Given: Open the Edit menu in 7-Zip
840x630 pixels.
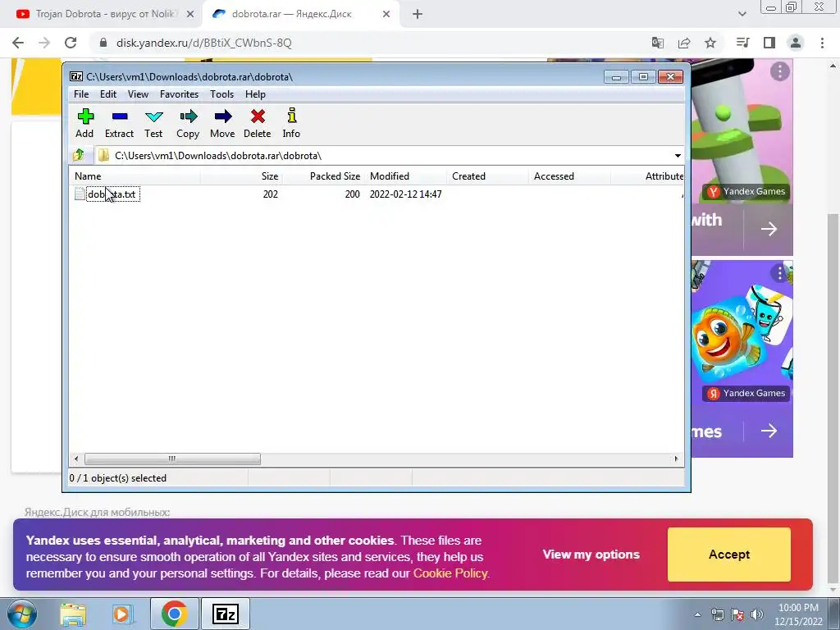Looking at the screenshot, I should pos(108,94).
